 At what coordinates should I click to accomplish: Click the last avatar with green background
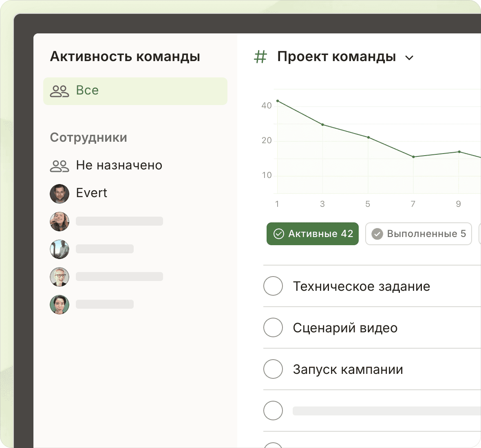[60, 305]
